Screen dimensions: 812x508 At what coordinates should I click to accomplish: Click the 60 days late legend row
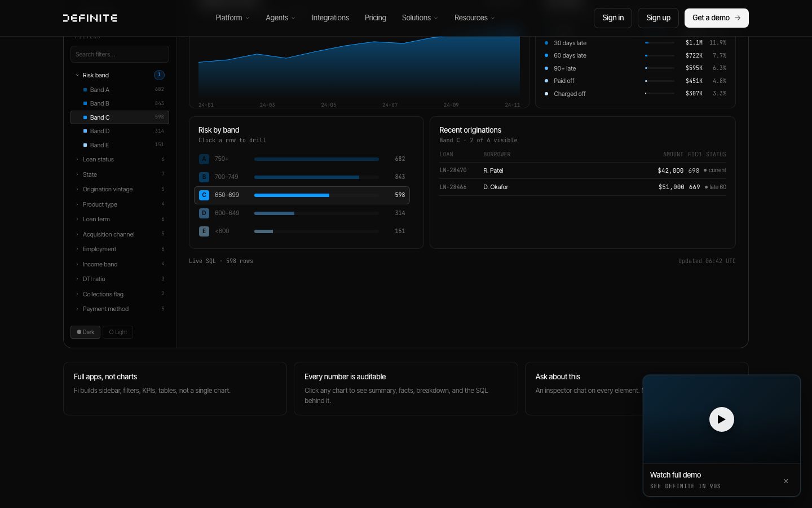click(x=635, y=55)
